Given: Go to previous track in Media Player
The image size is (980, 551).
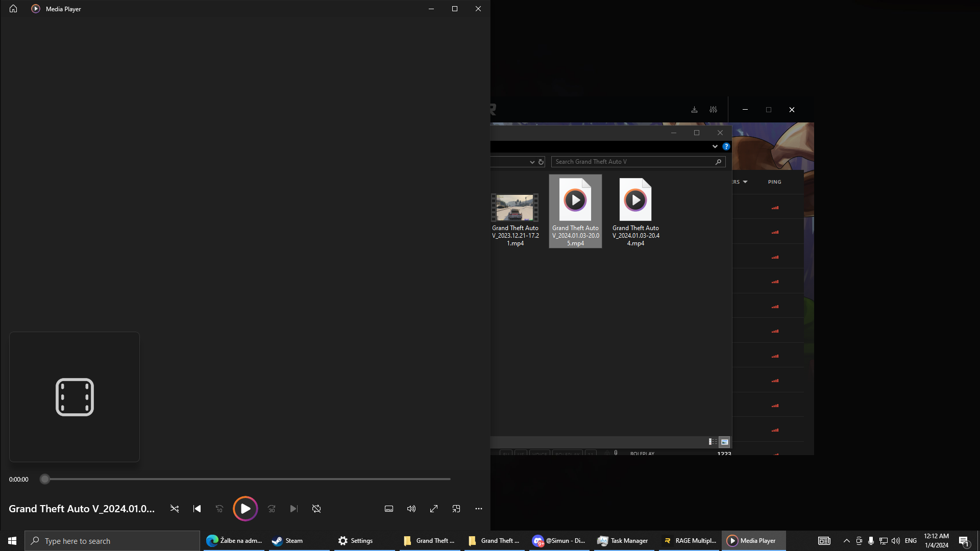Looking at the screenshot, I should (x=197, y=509).
